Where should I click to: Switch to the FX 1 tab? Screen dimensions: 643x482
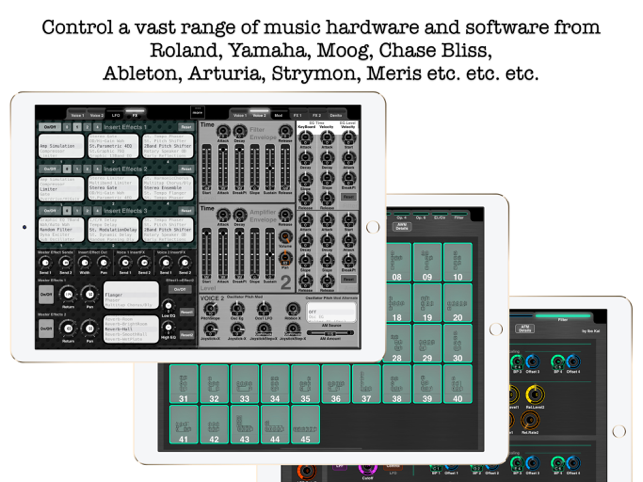(x=297, y=114)
